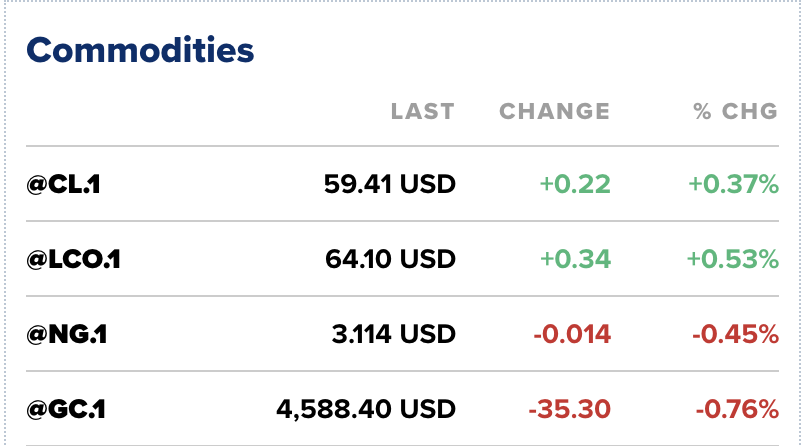Open the @CL.1 crude oil symbol

(65, 184)
